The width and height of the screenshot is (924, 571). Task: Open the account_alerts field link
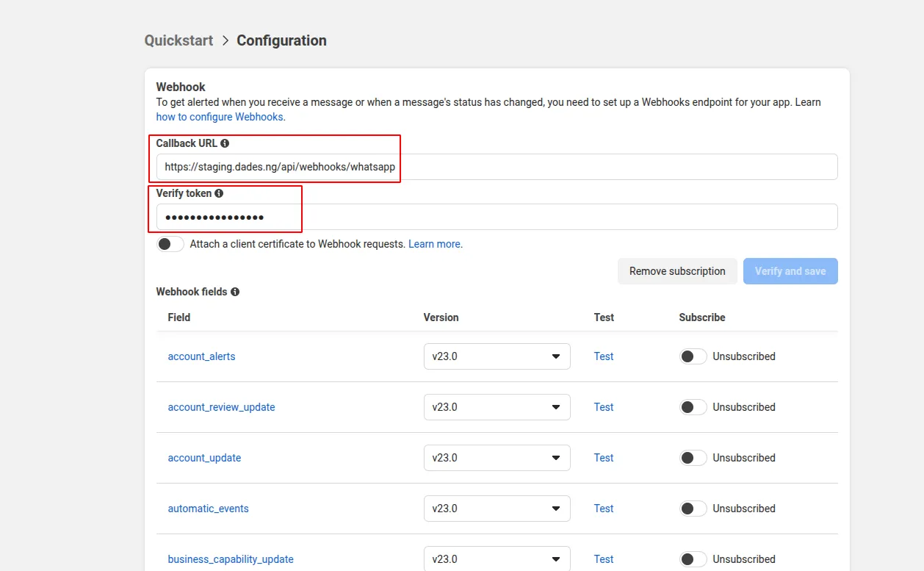pos(202,356)
